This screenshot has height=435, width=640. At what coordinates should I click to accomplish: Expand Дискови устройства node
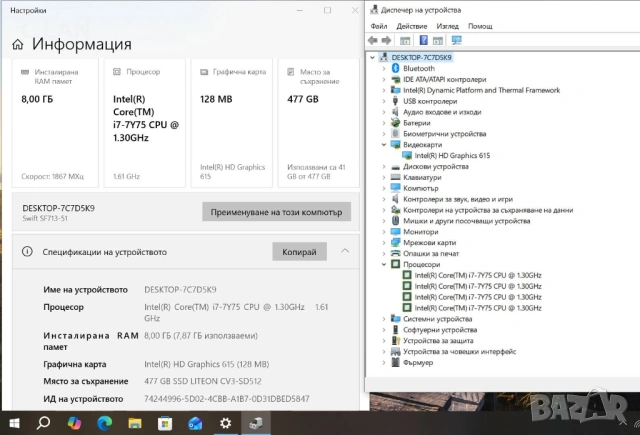pos(384,166)
